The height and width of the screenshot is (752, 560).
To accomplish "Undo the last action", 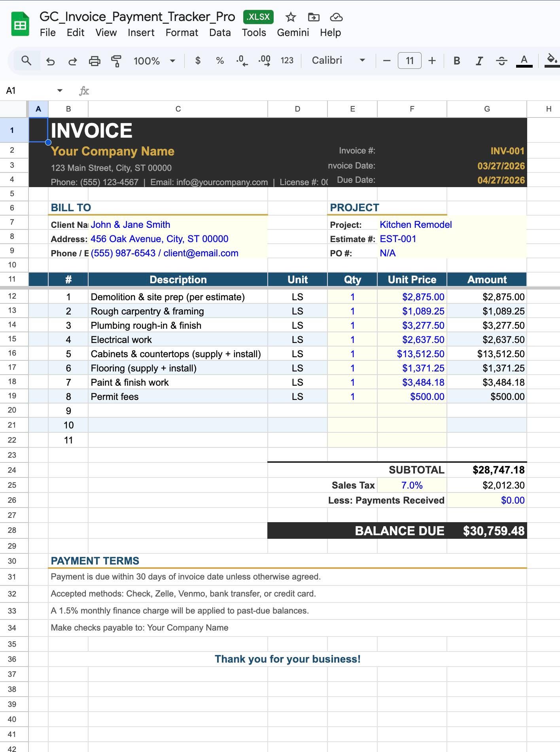I will point(50,61).
